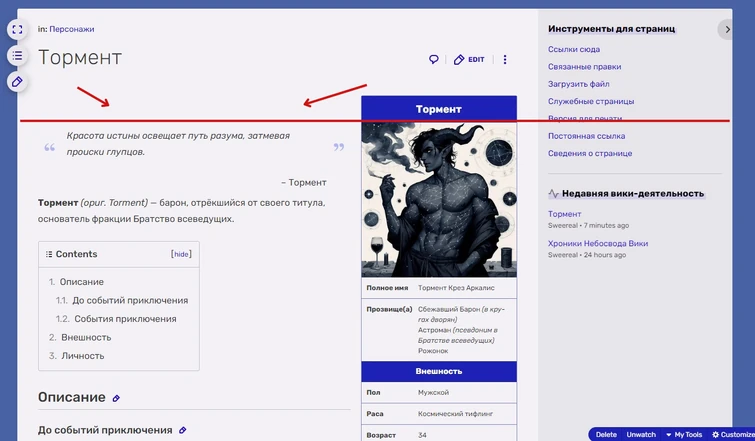
Task: Jump to До событий приключения in contents
Action: [130, 300]
